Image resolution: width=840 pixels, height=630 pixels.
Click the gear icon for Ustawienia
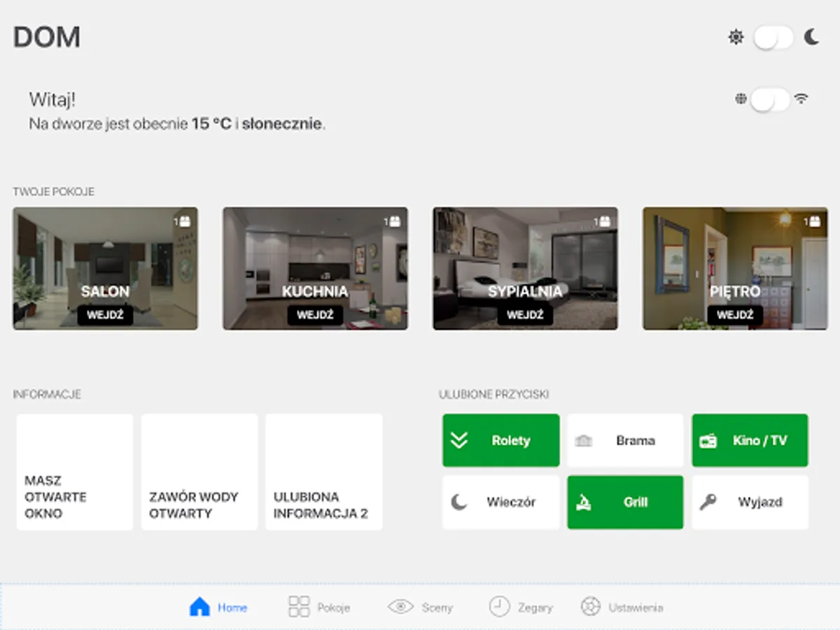pos(591,607)
